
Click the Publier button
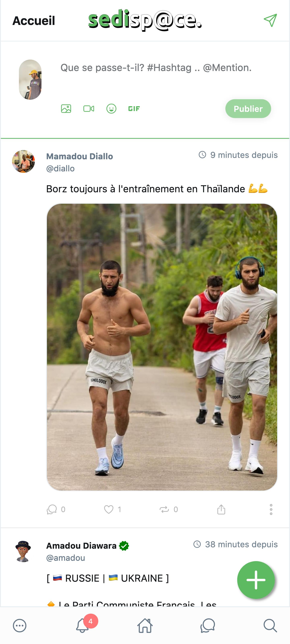(248, 109)
